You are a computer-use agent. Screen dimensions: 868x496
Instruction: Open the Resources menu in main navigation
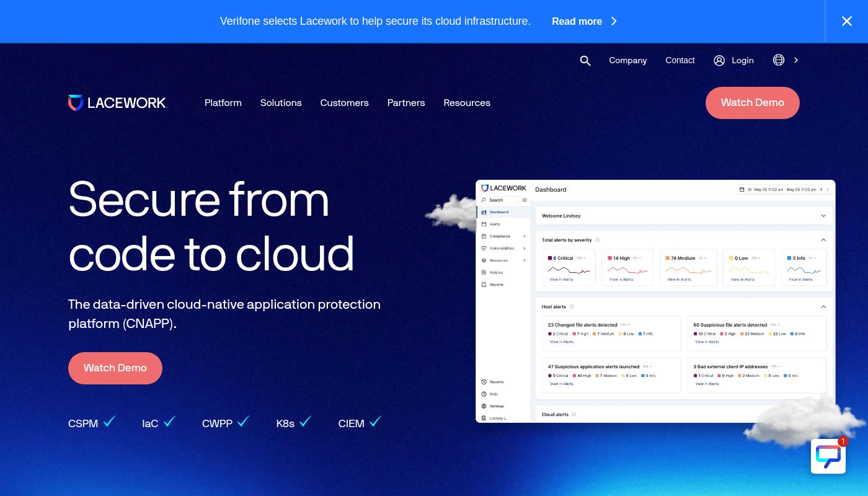coord(467,103)
